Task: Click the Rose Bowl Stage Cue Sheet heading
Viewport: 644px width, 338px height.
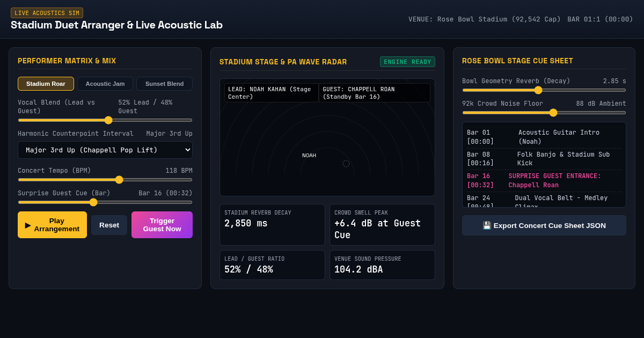Action: click(517, 61)
